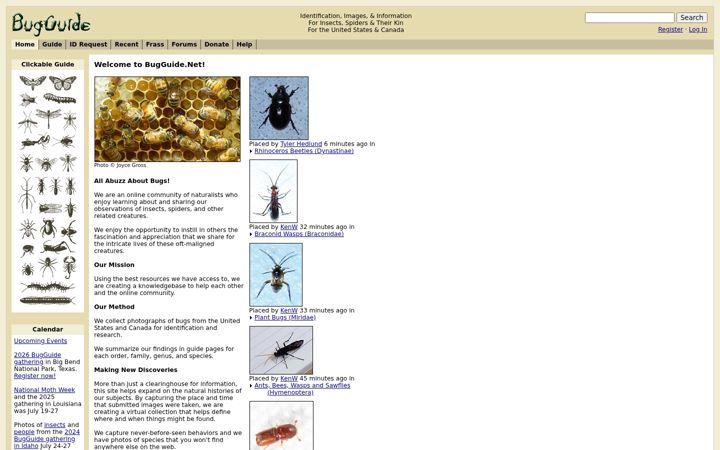Follow the Rhinoceros Beetles (Dynastinae) link
This screenshot has width=720, height=450.
pyautogui.click(x=304, y=151)
